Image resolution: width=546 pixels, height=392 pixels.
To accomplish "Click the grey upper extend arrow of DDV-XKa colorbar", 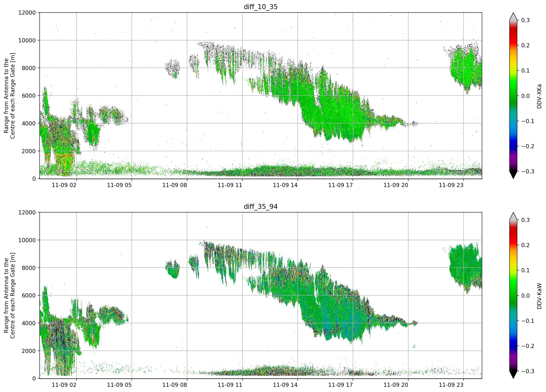I will point(513,17).
